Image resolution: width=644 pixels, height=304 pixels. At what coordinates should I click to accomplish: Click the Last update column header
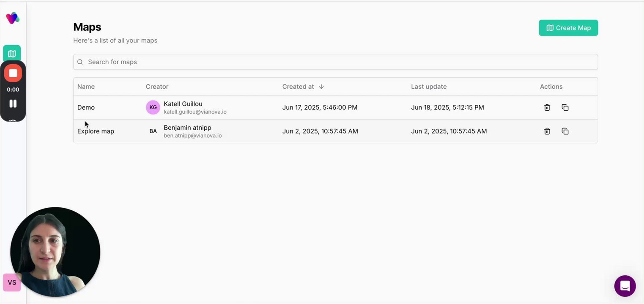pyautogui.click(x=429, y=87)
